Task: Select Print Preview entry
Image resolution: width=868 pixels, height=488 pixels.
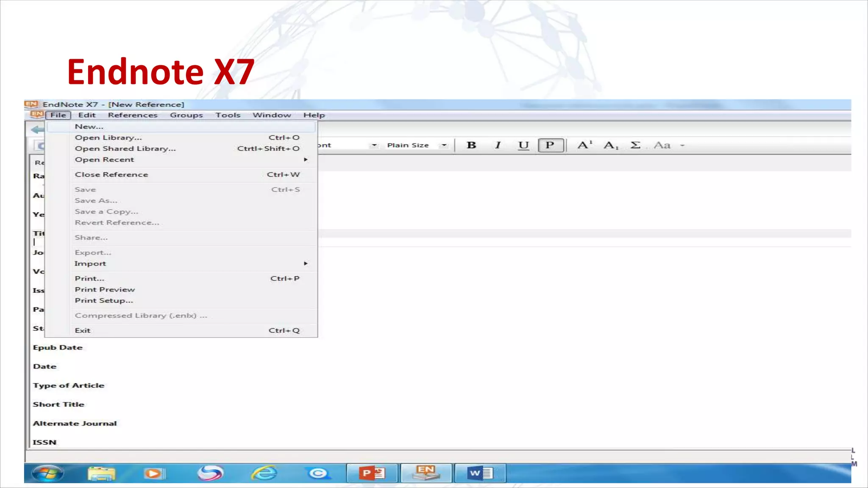Action: click(x=181, y=290)
